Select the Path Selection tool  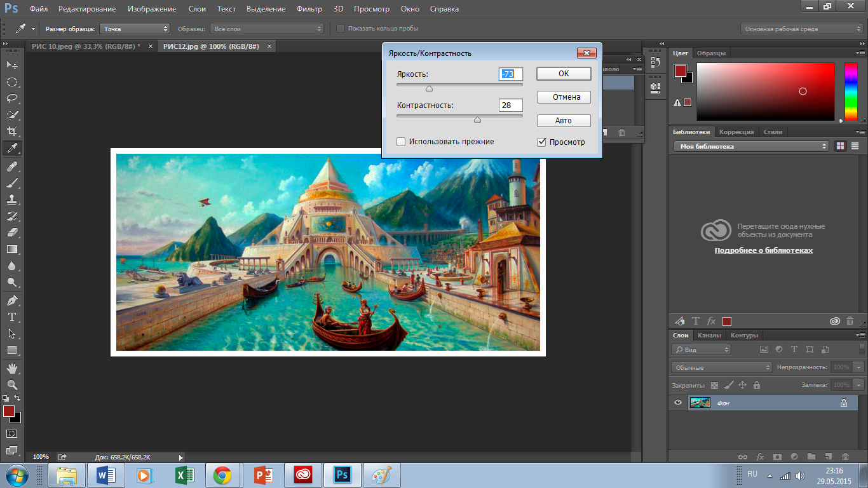click(11, 334)
